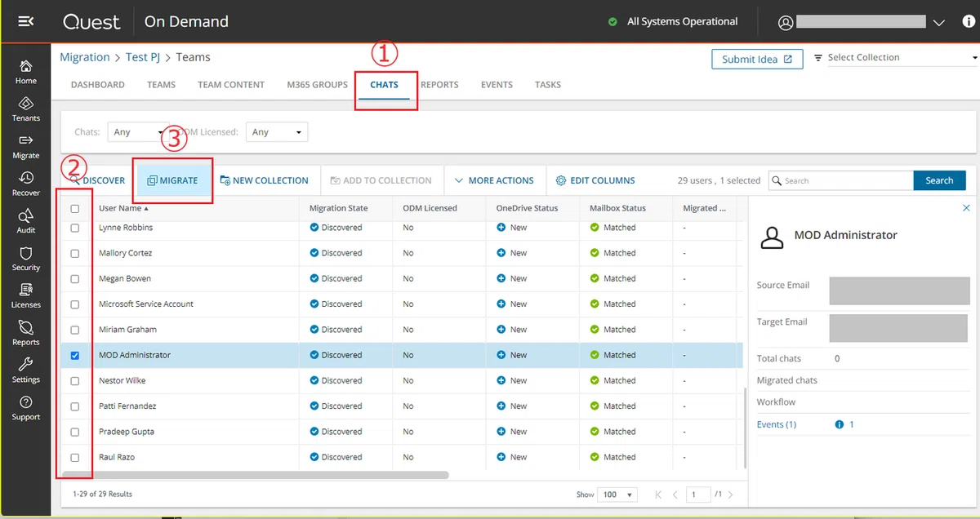
Task: Check the Lynne Robbins row checkbox
Action: coord(75,228)
